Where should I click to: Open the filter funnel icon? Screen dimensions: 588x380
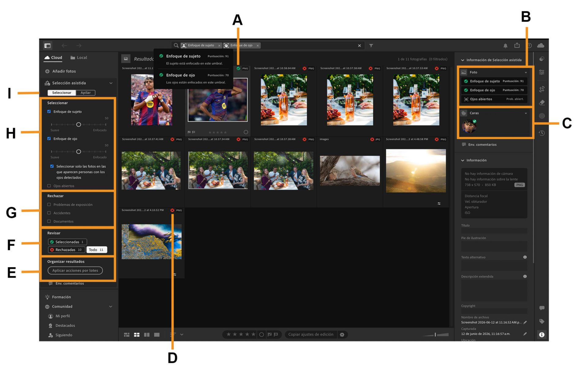pyautogui.click(x=371, y=46)
